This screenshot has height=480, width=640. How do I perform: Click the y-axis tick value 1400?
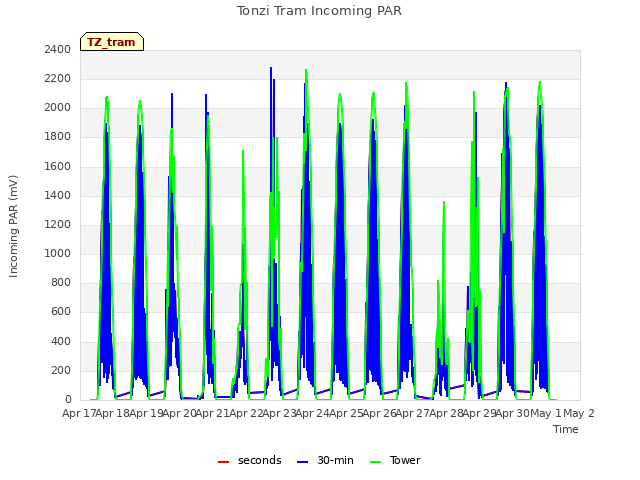(58, 195)
